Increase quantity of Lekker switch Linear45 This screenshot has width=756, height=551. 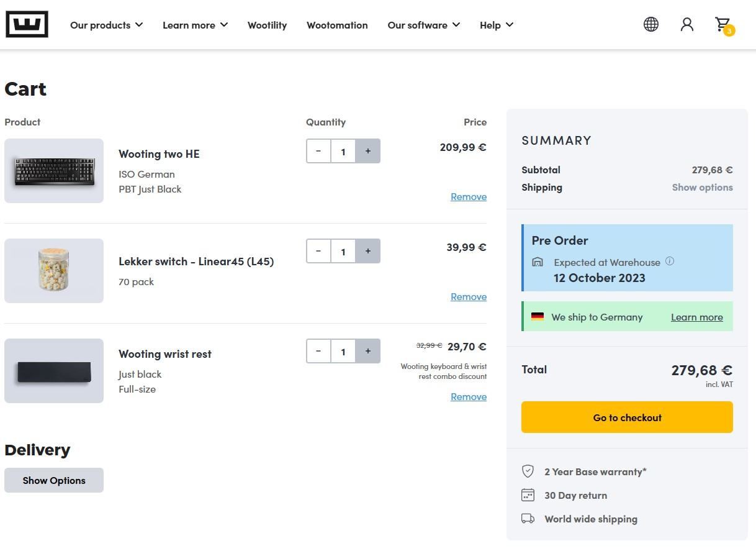[368, 251]
